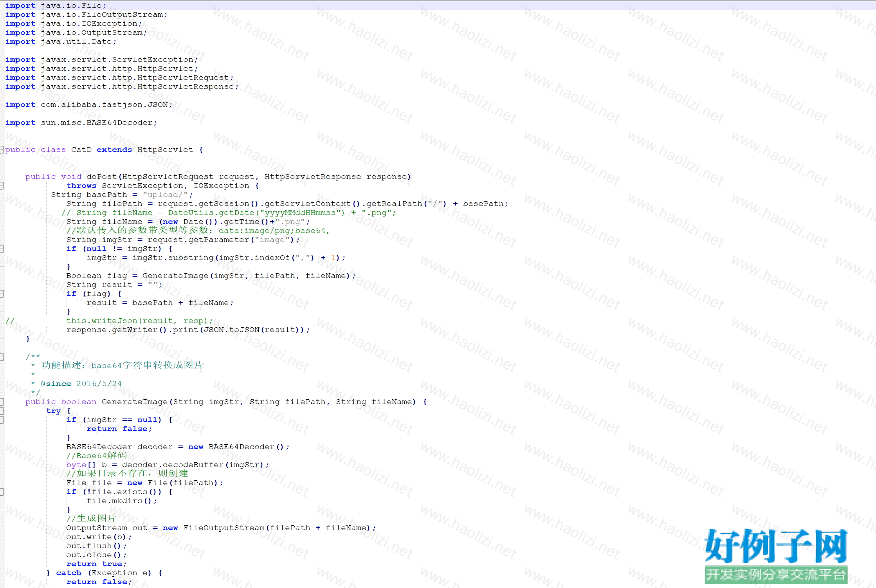The height and width of the screenshot is (588, 876).
Task: Collapse the 'if (null != imgStr)' block
Action: [x=2, y=249]
